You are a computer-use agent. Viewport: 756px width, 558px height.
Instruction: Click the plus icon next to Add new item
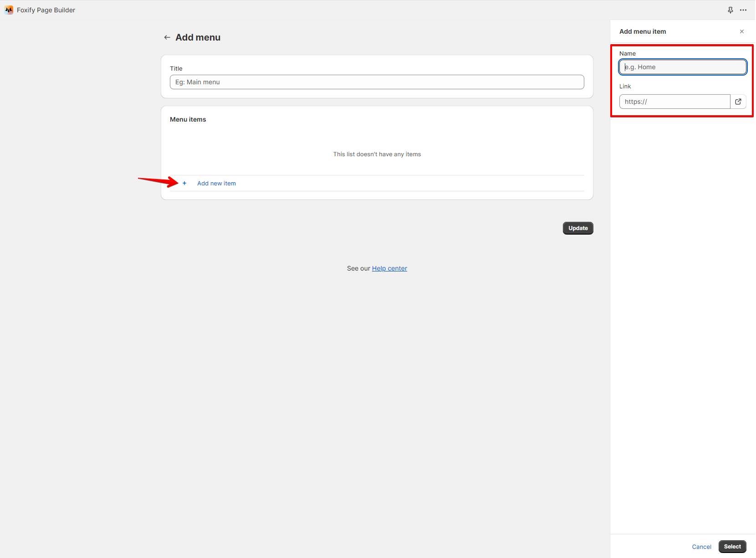point(184,183)
